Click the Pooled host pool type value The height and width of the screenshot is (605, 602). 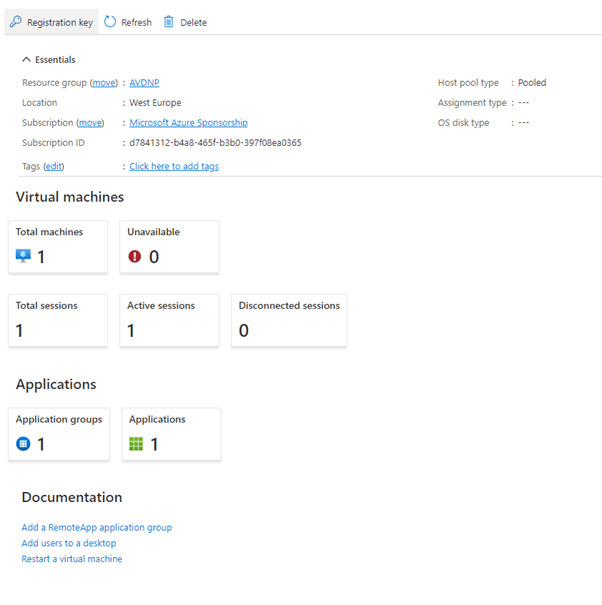click(532, 83)
